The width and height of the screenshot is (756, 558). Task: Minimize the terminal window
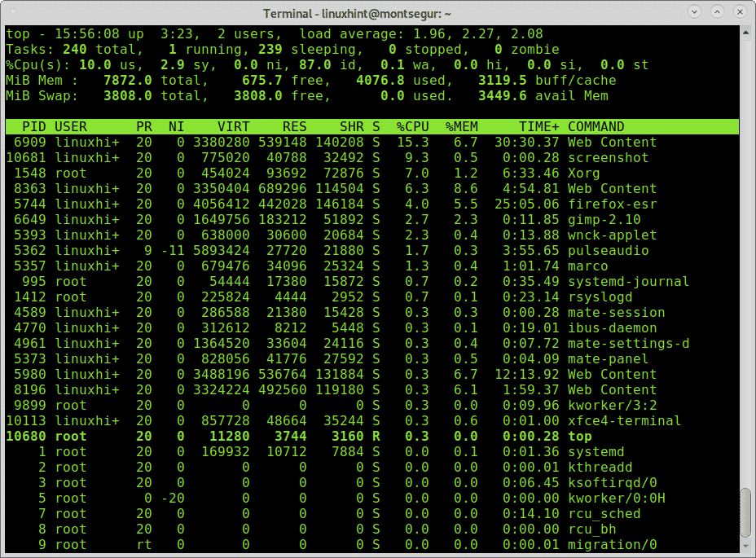pyautogui.click(x=694, y=11)
